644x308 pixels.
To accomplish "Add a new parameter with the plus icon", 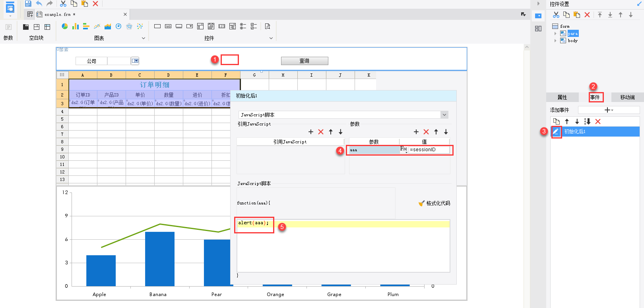I will pos(416,132).
